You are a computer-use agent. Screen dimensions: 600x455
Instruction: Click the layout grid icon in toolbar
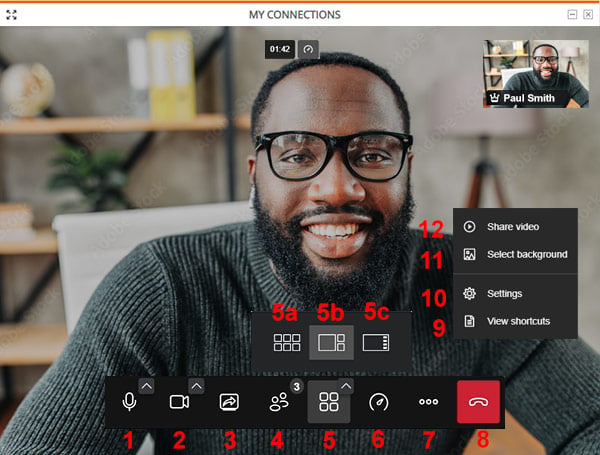click(x=329, y=402)
